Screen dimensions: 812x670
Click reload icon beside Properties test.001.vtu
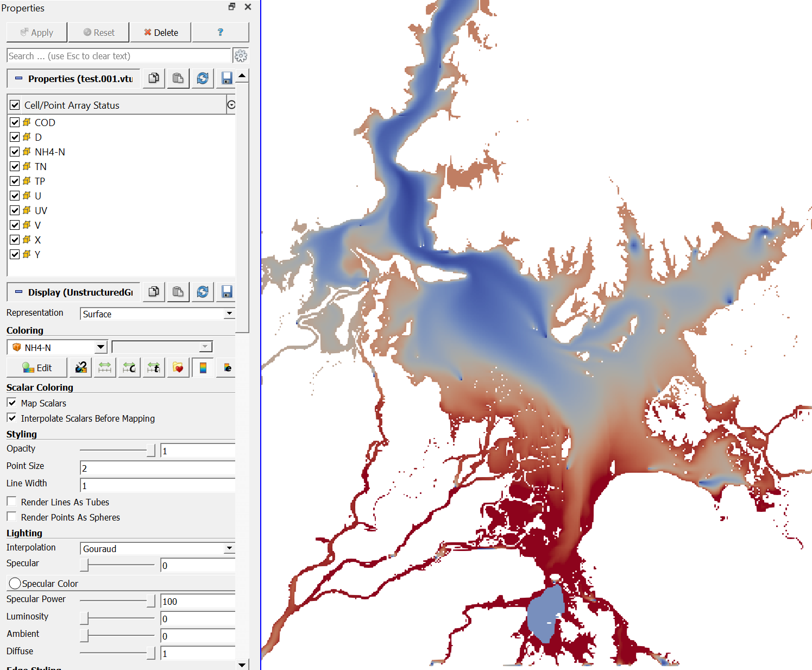click(203, 79)
